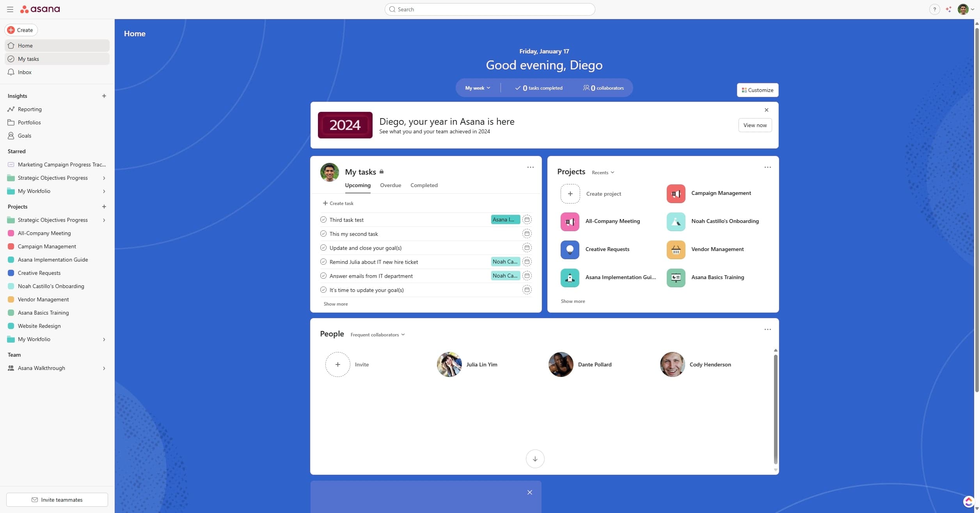Expand starred My Workfolio chevron
The height and width of the screenshot is (513, 980).
coord(104,191)
